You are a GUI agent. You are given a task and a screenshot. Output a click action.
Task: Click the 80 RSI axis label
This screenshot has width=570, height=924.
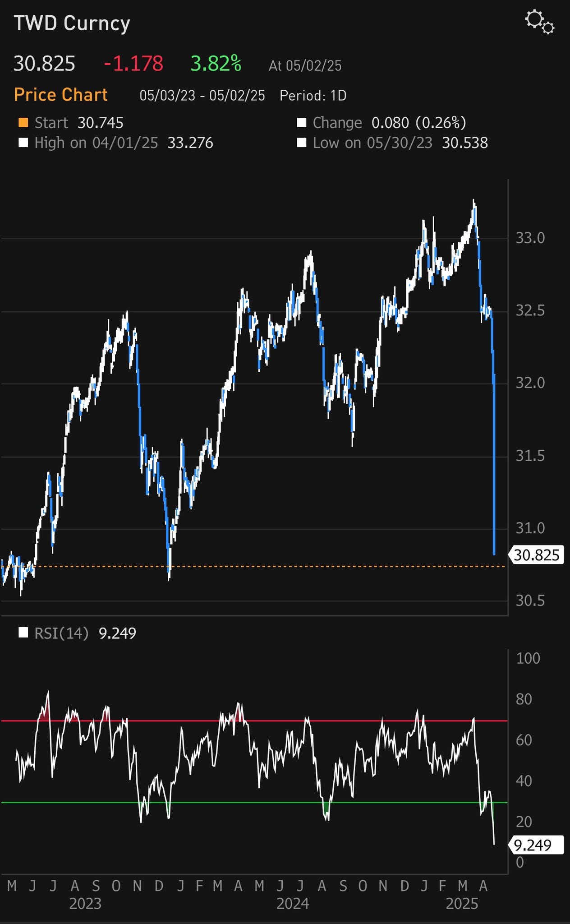click(524, 699)
